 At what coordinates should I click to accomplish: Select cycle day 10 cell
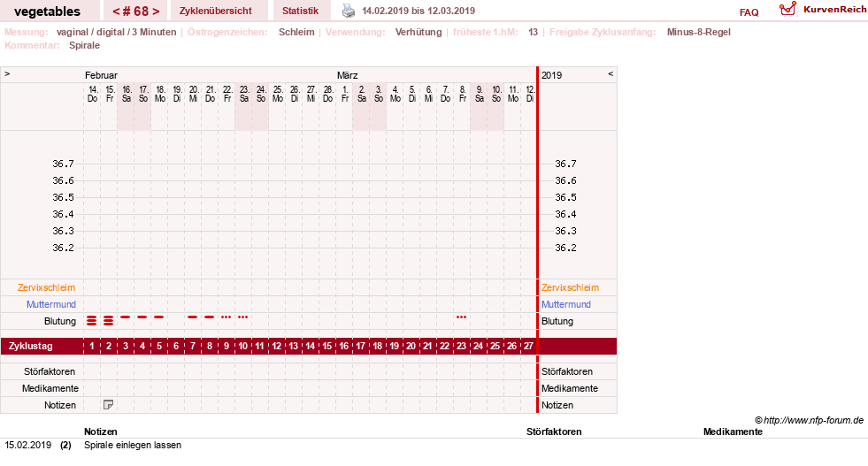tap(242, 346)
